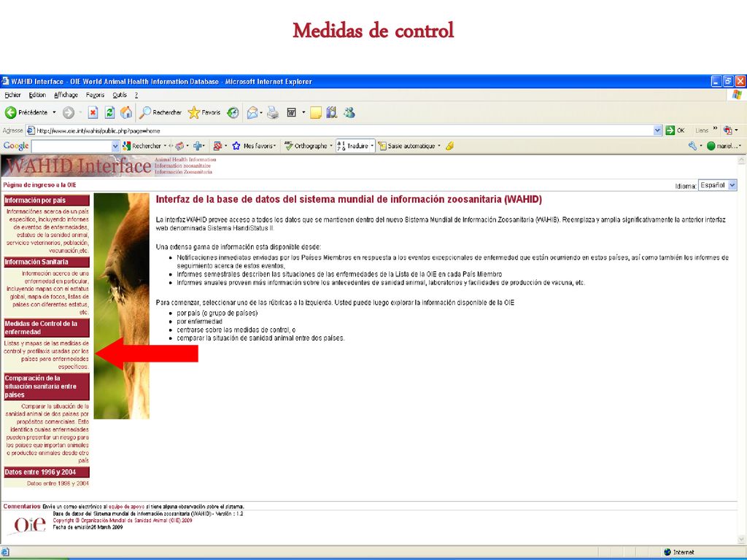Expand the Idioma language dropdown
The image size is (747, 560).
coord(732,185)
